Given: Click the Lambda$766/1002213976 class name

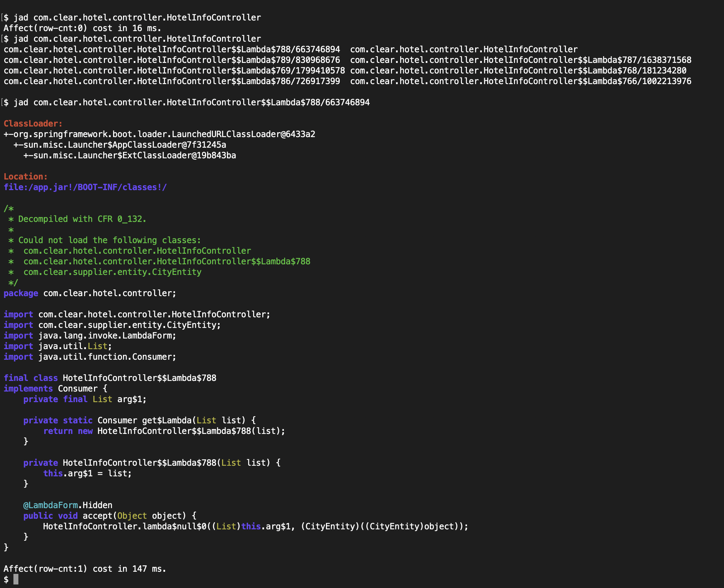Looking at the screenshot, I should tap(521, 81).
